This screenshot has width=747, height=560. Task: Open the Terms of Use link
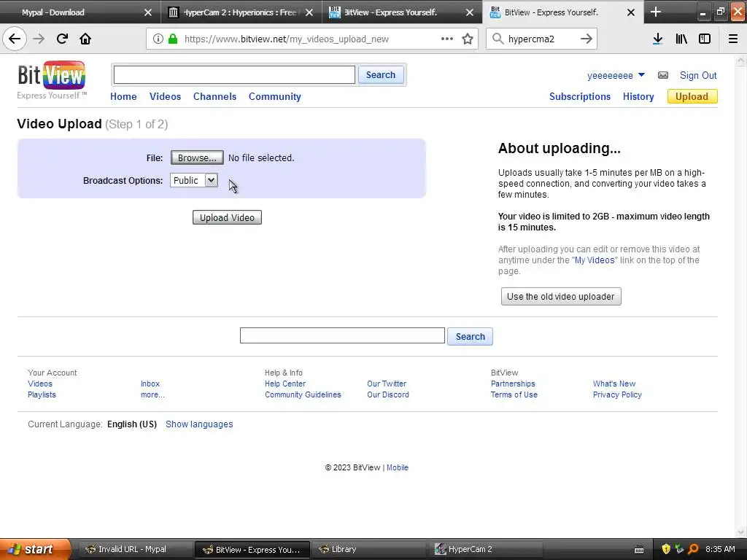point(514,394)
